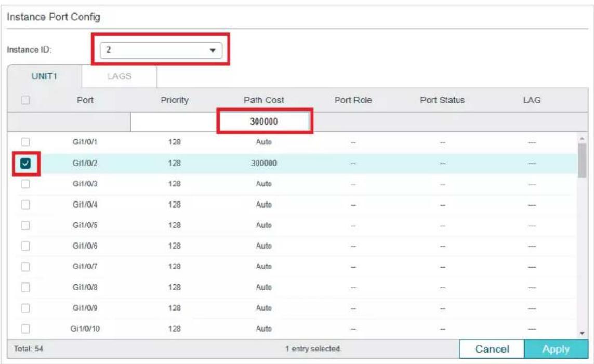
Task: Click the Instance Port Config heading
Action: point(54,17)
